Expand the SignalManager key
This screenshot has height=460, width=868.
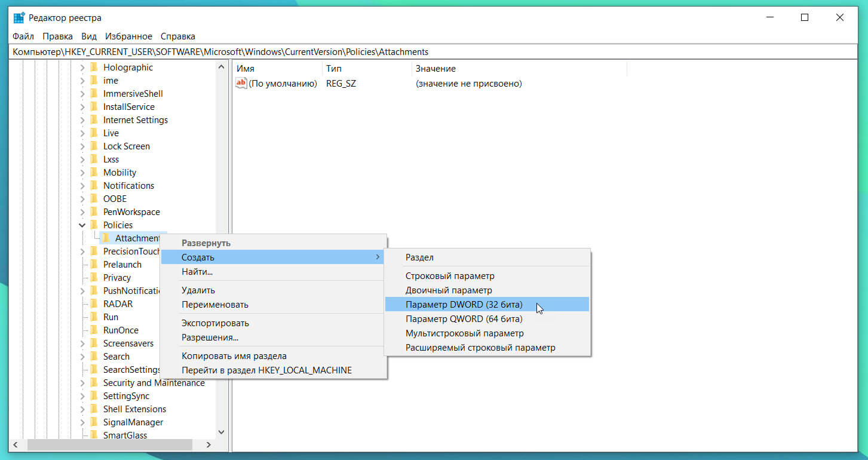(82, 422)
